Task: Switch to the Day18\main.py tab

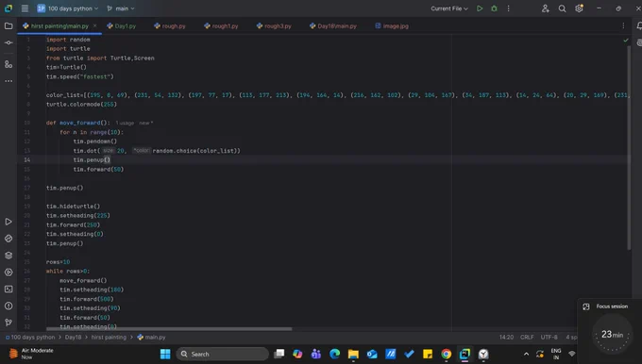Action: coord(333,25)
